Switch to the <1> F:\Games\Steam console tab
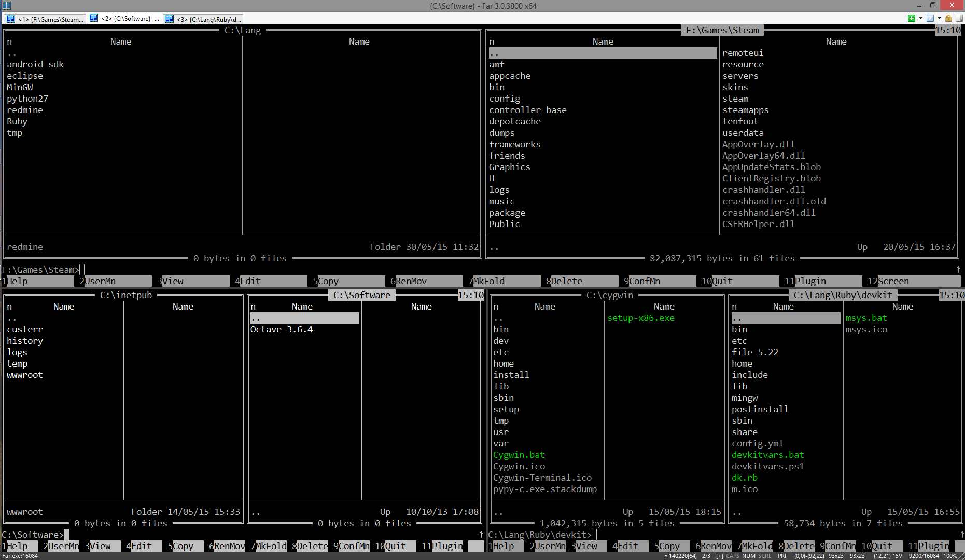This screenshot has width=965, height=560. (45, 19)
